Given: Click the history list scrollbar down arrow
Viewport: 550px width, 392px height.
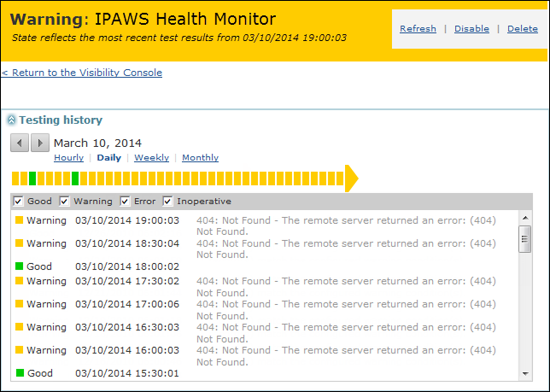Looking at the screenshot, I should coord(525,374).
